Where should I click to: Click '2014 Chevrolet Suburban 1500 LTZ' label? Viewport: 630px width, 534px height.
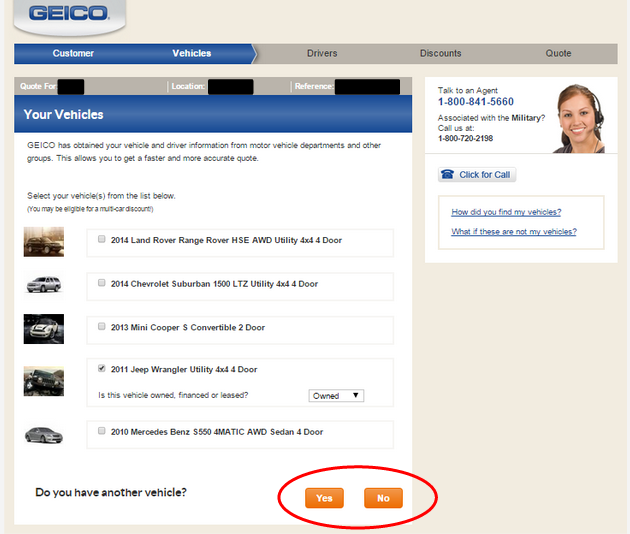pyautogui.click(x=214, y=284)
